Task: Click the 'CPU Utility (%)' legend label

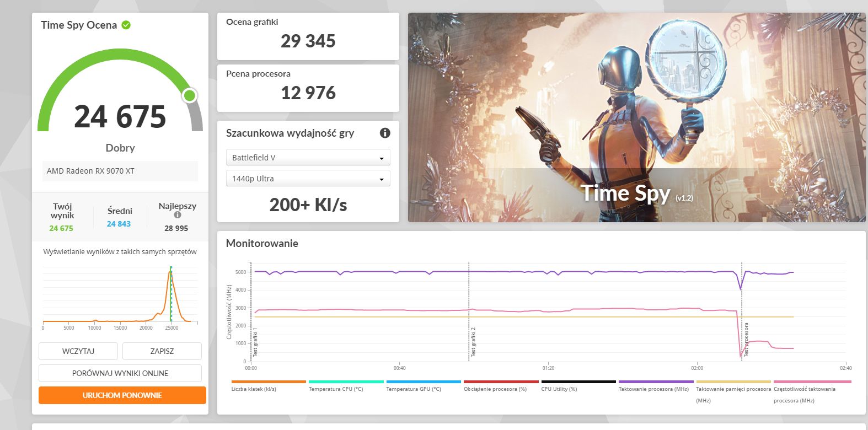Action: [559, 389]
